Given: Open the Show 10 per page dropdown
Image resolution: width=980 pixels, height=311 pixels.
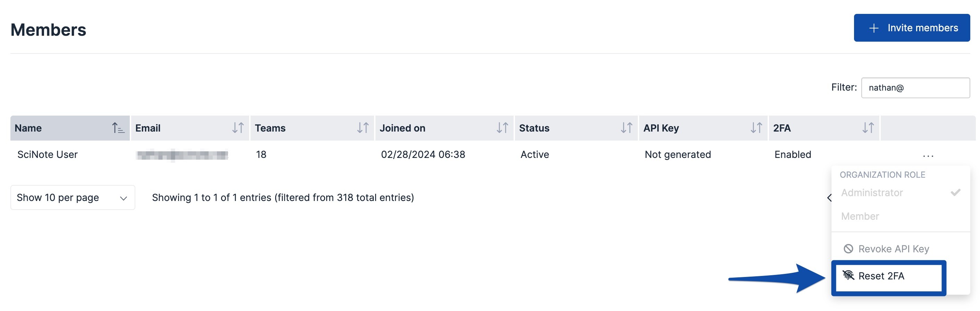Looking at the screenshot, I should (72, 197).
